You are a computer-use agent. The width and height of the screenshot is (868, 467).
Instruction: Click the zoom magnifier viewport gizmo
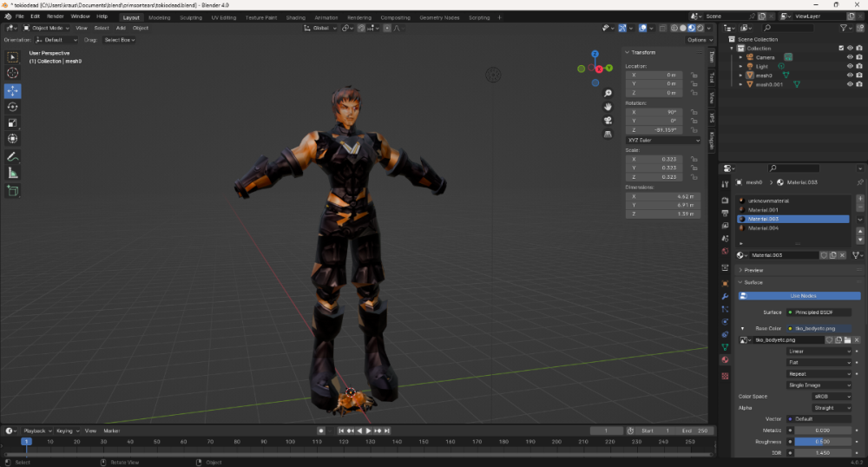click(x=608, y=93)
